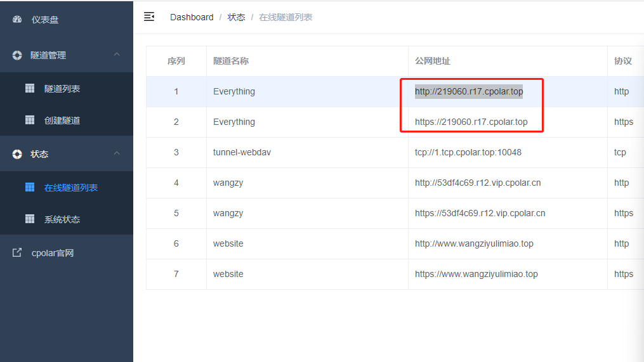Click the grid icon beside 隧道列表
This screenshot has height=362, width=644.
[30, 88]
